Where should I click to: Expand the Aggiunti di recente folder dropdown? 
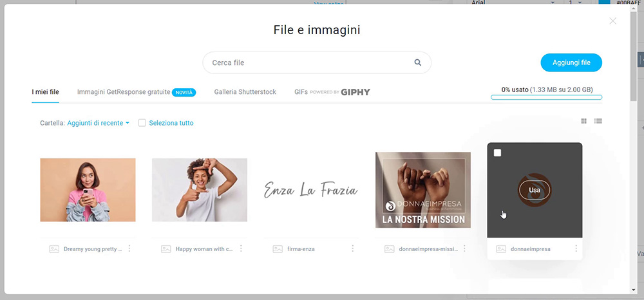(x=98, y=123)
